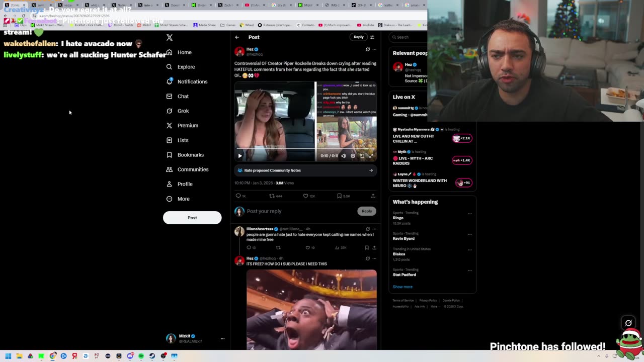Share the main post via share icon
The image size is (644, 362).
(x=373, y=196)
